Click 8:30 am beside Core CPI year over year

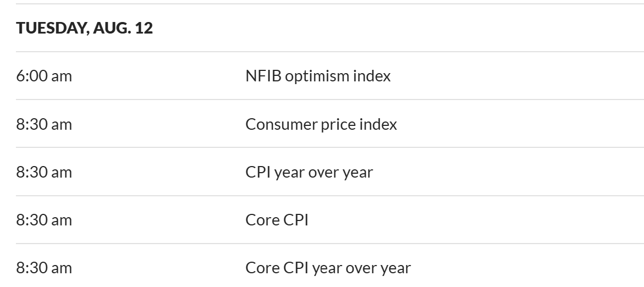(x=44, y=268)
